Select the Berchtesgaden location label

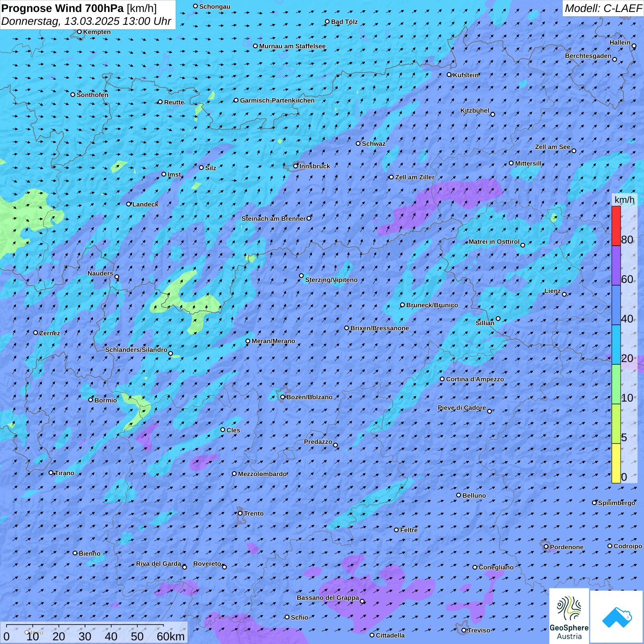tap(588, 56)
